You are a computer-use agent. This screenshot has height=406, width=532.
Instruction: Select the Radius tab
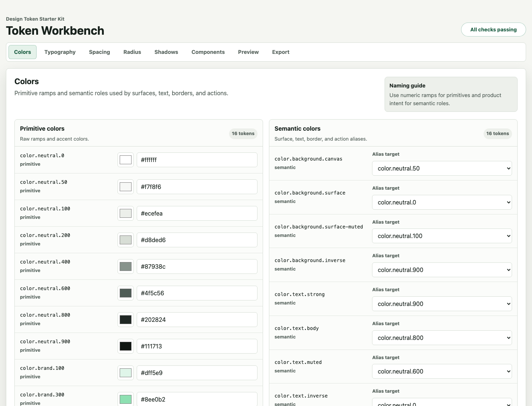(132, 52)
